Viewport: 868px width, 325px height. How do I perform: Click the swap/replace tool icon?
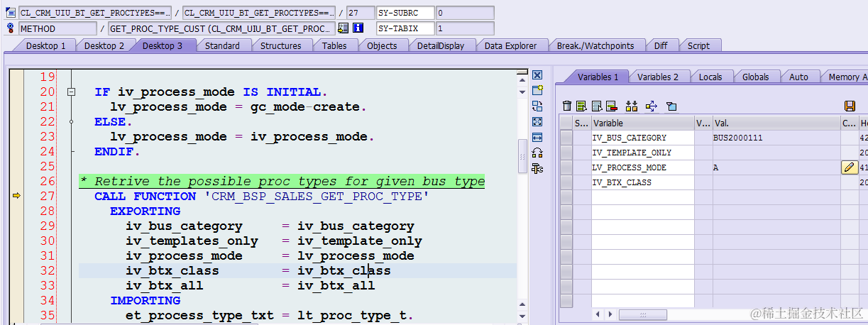pos(537,106)
